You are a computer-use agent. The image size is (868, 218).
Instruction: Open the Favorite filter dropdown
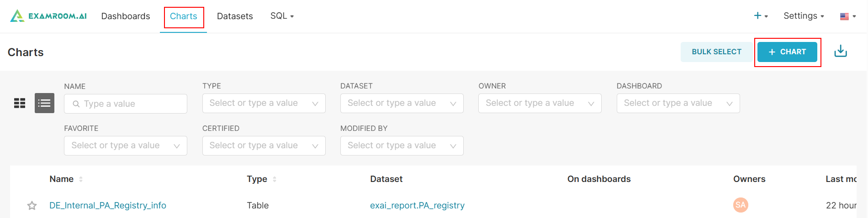tap(125, 145)
